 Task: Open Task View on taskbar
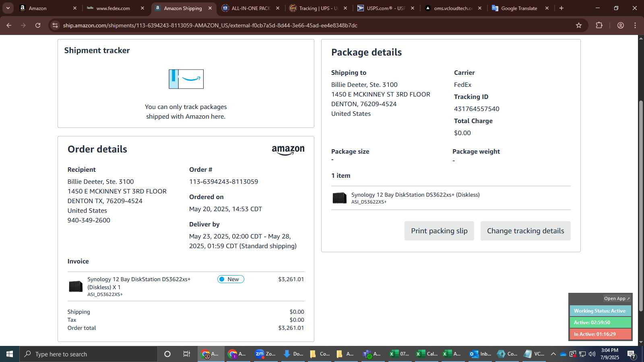click(187, 354)
